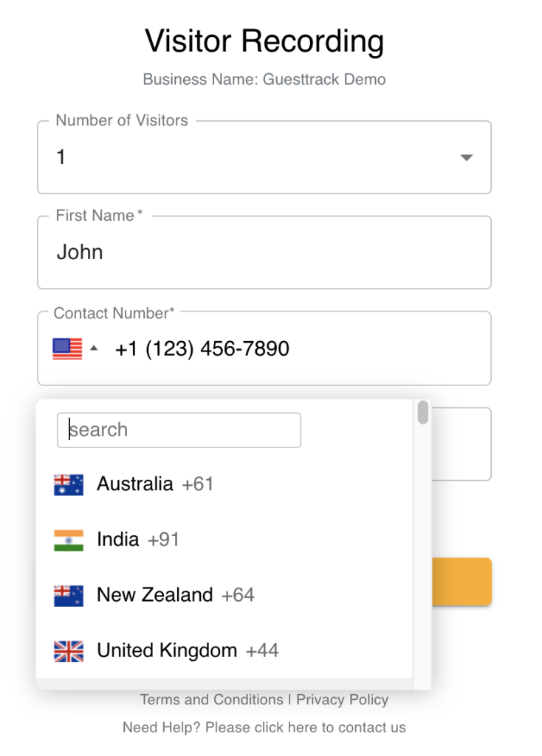This screenshot has height=756, width=542.
Task: Click the United Kingdom flag icon
Action: (x=69, y=650)
